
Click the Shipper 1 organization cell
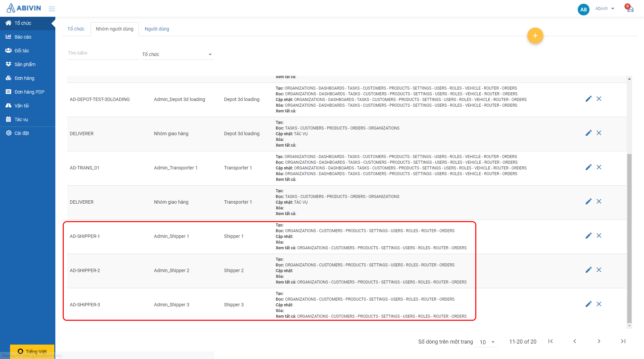tap(233, 237)
